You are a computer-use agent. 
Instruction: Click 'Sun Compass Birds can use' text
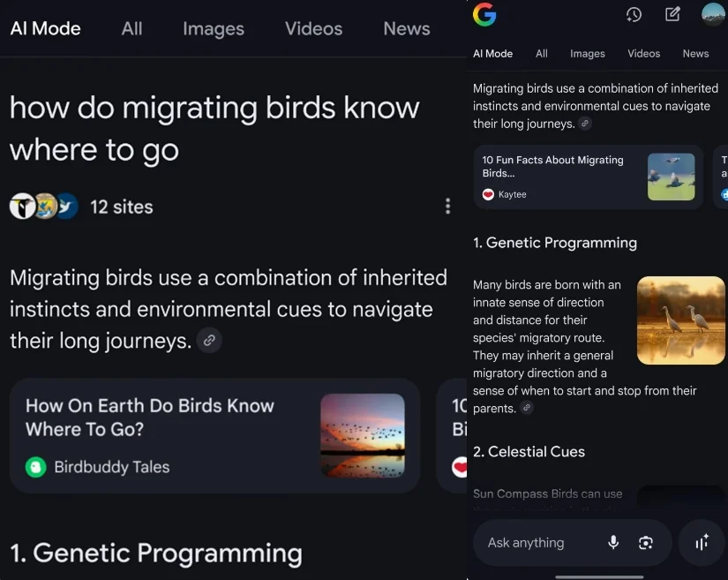coord(547,493)
